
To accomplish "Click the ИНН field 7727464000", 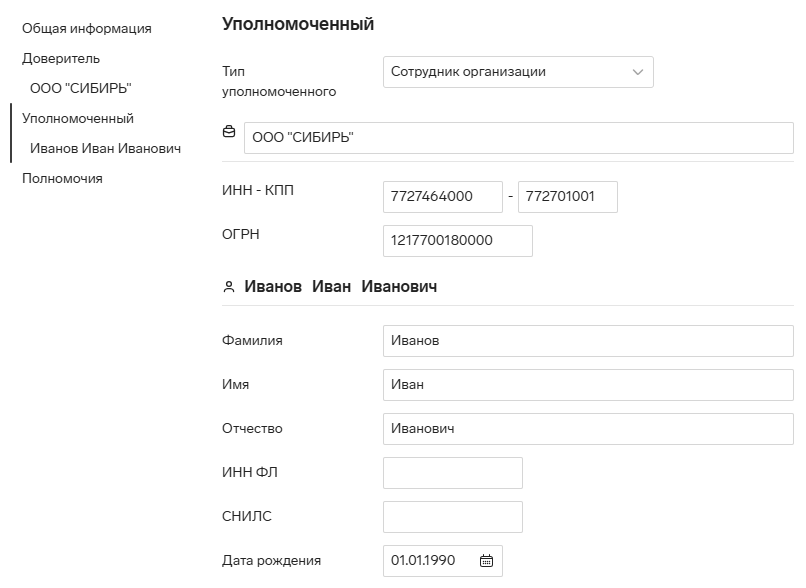I will (443, 197).
